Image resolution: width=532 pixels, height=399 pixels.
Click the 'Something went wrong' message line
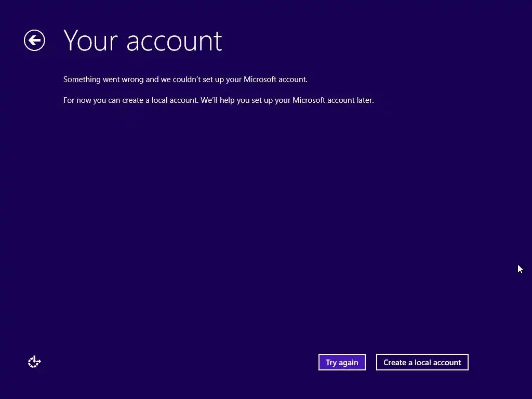tap(185, 79)
